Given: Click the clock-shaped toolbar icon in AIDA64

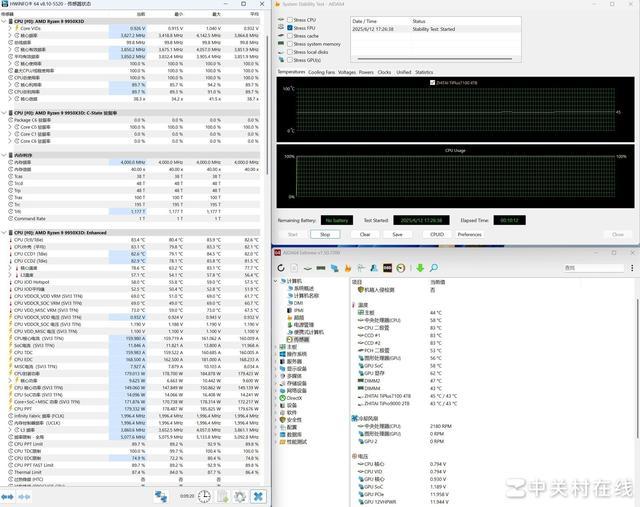Looking at the screenshot, I should click(x=400, y=268).
